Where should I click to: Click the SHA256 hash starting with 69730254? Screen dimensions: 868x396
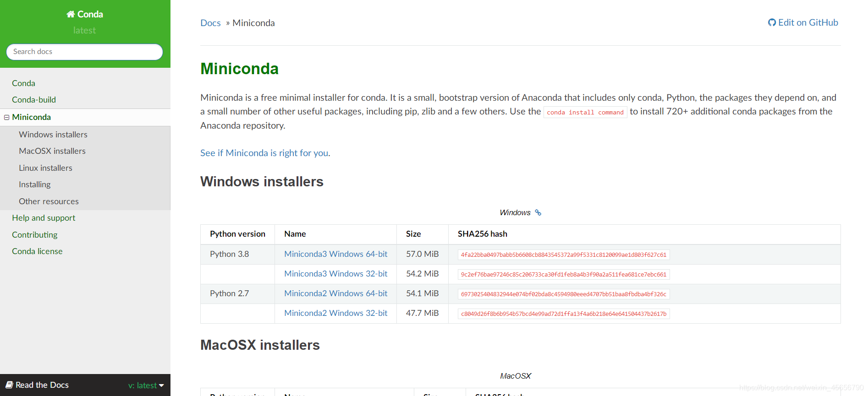[x=564, y=294]
